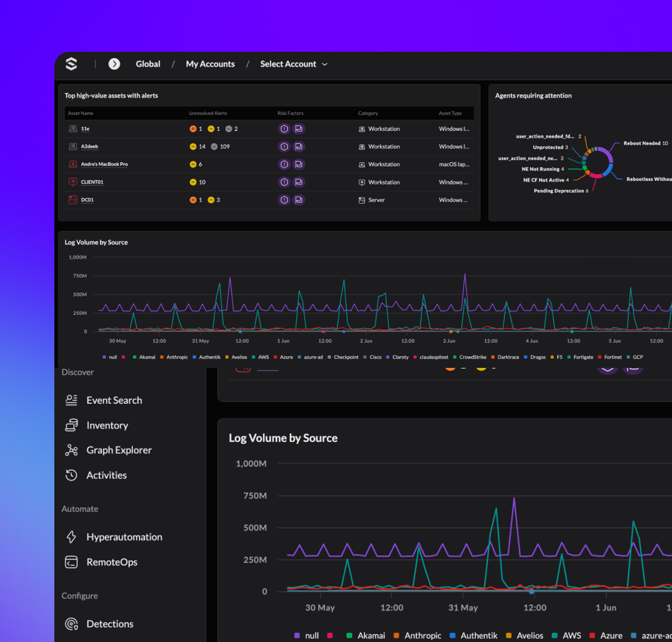This screenshot has width=672, height=642.
Task: Open the alert-circle risk factor on the 11e row
Action: (x=284, y=129)
